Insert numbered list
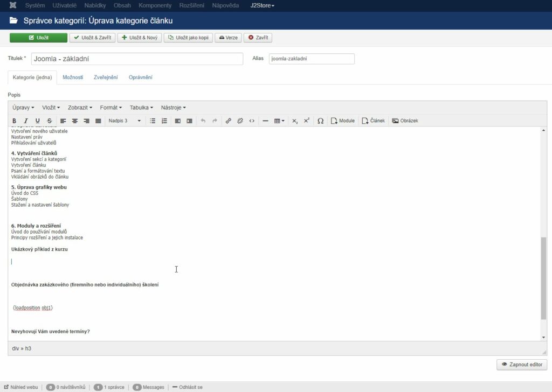Viewport: 552px width, 392px height. [164, 121]
